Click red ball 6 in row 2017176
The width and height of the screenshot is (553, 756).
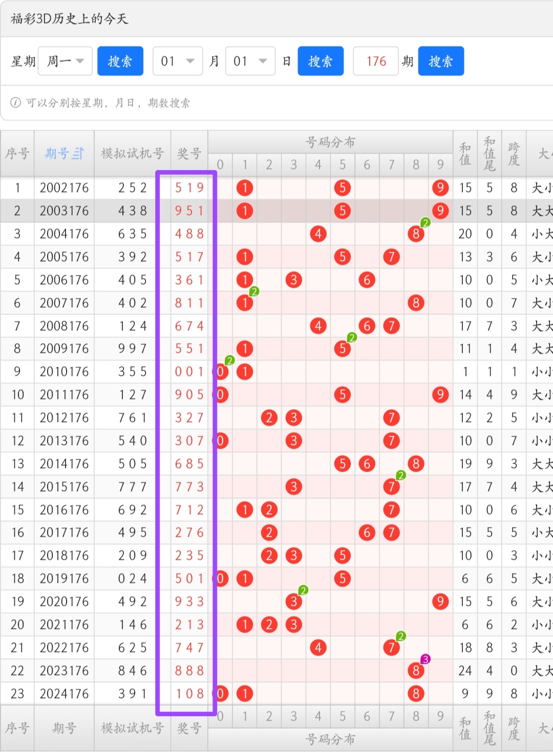tap(367, 533)
